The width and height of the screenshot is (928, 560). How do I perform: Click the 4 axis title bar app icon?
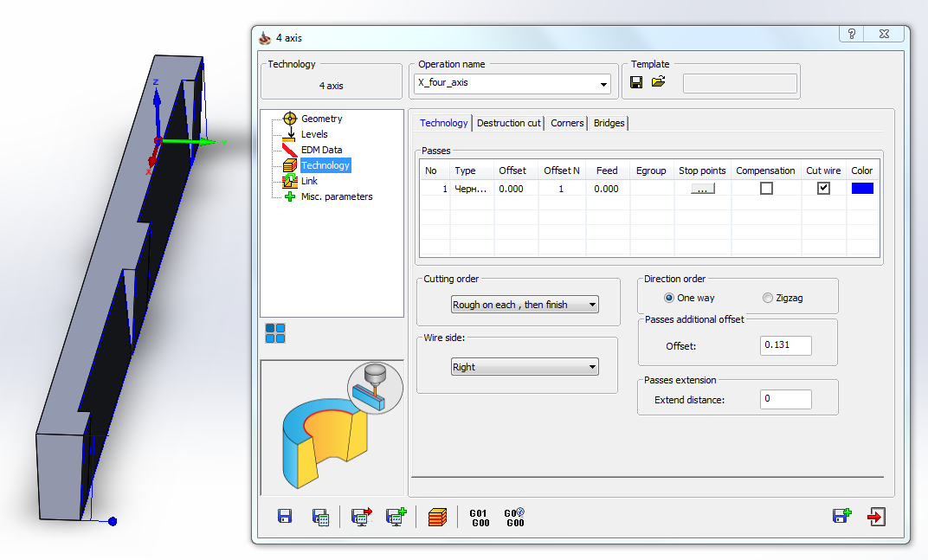[265, 38]
